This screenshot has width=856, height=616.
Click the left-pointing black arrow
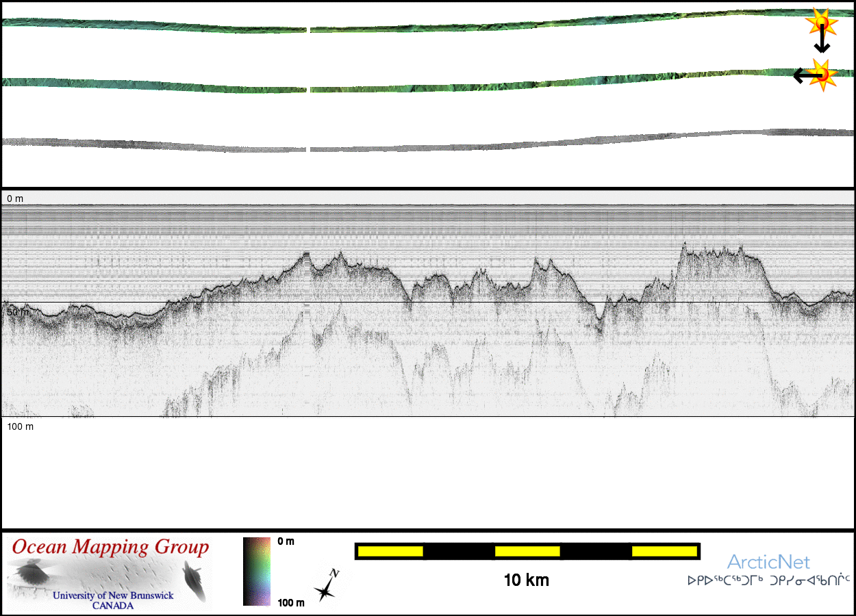803,75
